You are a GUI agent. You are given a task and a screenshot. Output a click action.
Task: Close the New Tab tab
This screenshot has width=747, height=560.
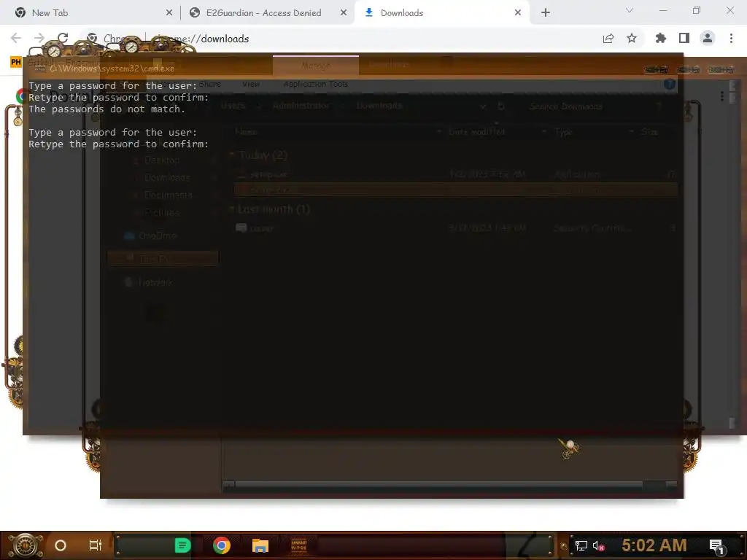coord(169,13)
